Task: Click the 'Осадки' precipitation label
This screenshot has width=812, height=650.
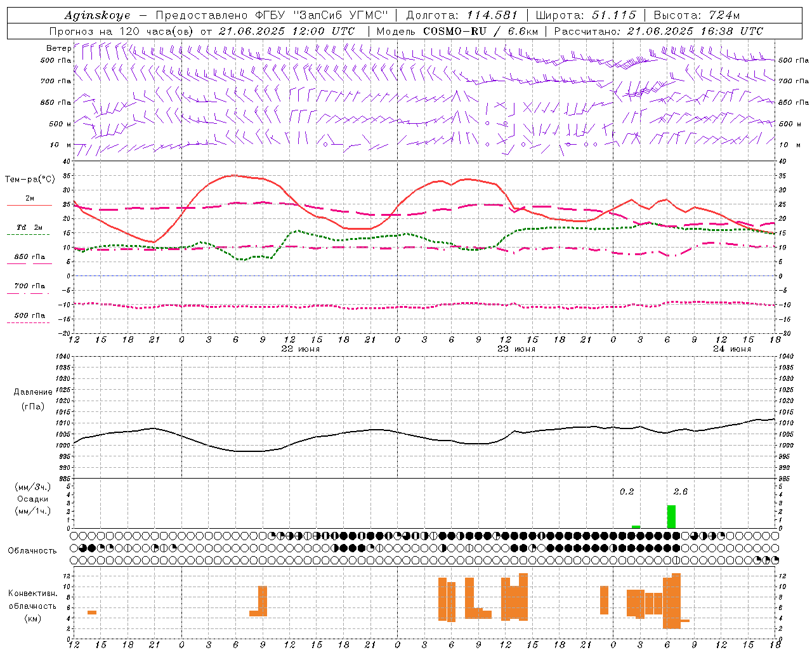Action: pos(33,499)
